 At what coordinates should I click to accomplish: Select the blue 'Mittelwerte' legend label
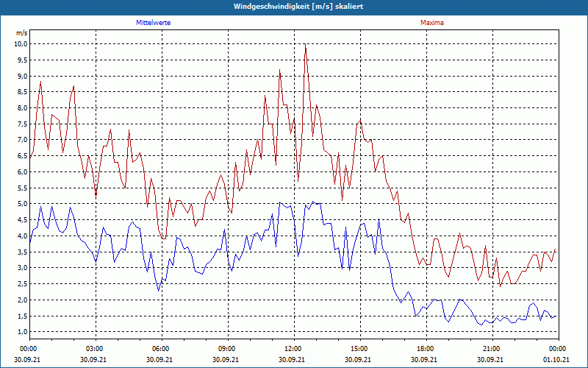tap(154, 23)
